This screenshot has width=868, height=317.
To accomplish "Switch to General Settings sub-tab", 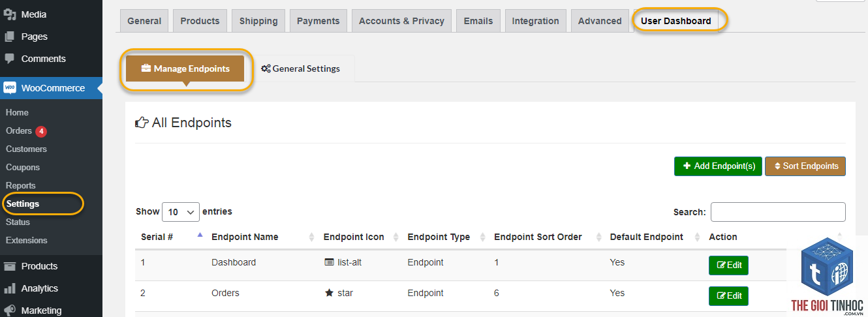I will click(300, 68).
